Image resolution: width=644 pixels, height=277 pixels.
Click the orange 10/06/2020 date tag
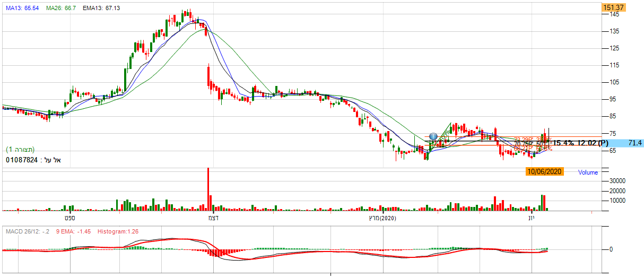click(x=544, y=171)
